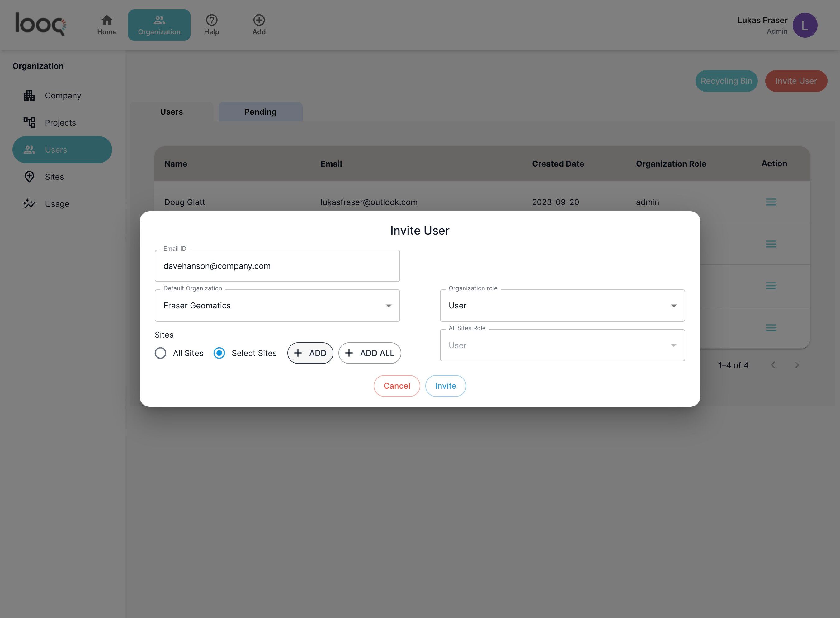The width and height of the screenshot is (840, 618).
Task: Open the Organization role dropdown
Action: pos(562,306)
